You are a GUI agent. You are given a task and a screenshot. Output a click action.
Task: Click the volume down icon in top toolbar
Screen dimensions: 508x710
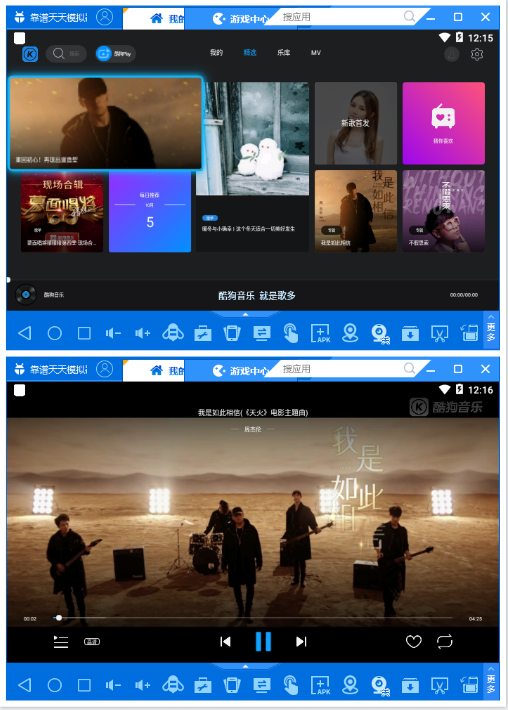[113, 333]
